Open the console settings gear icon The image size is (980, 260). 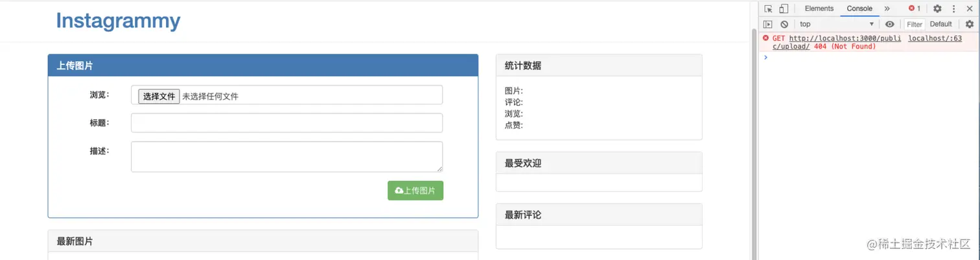click(970, 24)
